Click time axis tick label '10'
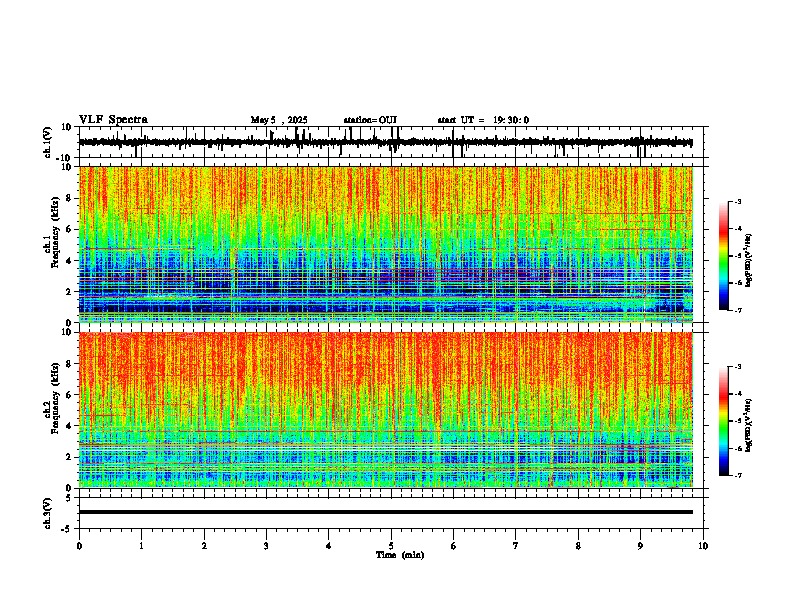 [x=703, y=546]
